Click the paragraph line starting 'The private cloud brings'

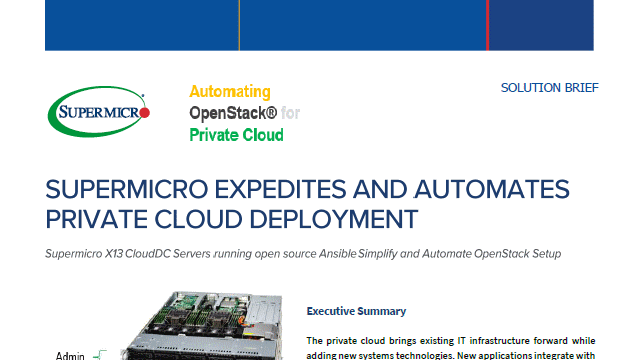pos(451,340)
